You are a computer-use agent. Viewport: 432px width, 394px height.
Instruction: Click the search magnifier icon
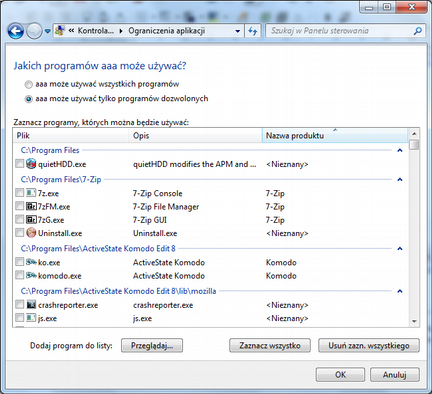(x=417, y=31)
